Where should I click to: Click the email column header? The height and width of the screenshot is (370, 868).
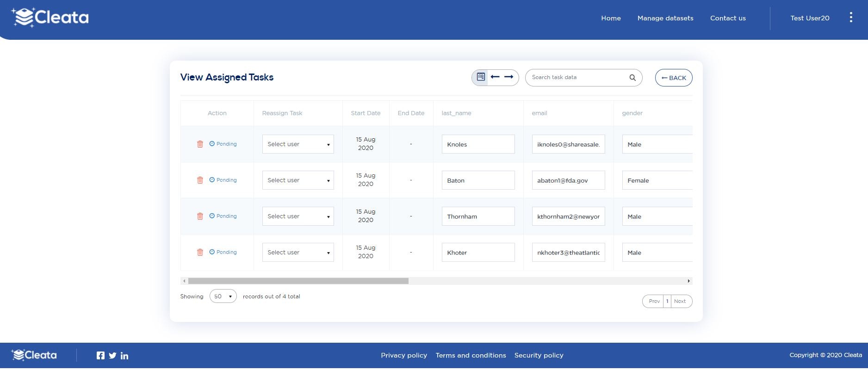pos(539,113)
